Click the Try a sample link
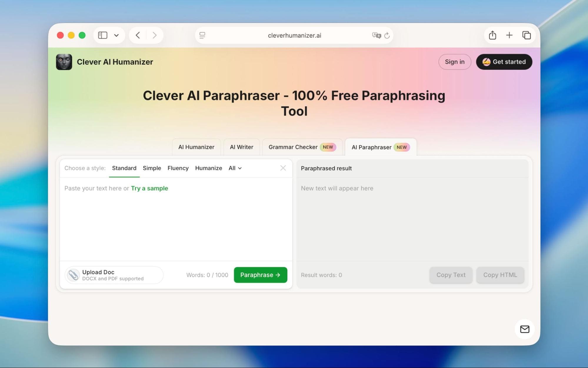 [149, 188]
